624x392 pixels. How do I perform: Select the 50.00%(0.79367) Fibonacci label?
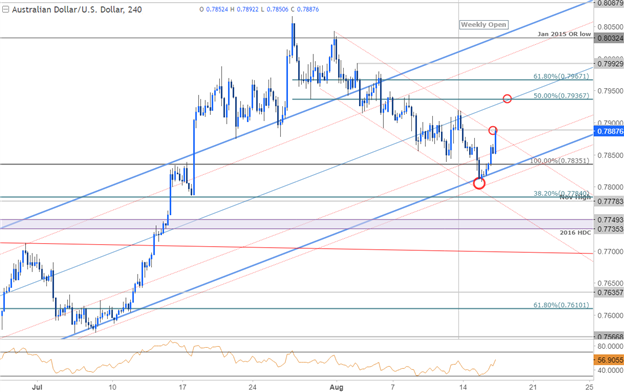[561, 96]
